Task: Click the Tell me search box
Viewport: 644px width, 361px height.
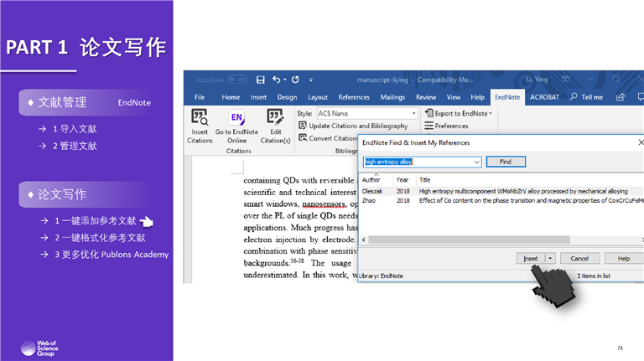Action: tap(586, 97)
